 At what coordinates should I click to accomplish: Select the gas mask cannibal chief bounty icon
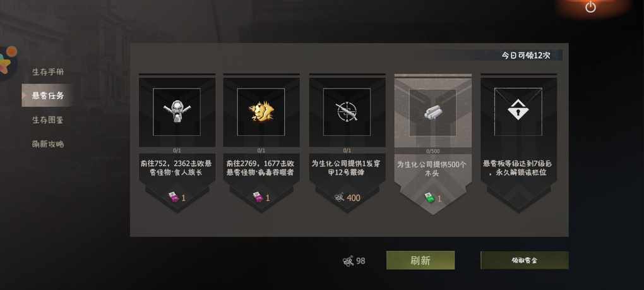tap(177, 111)
